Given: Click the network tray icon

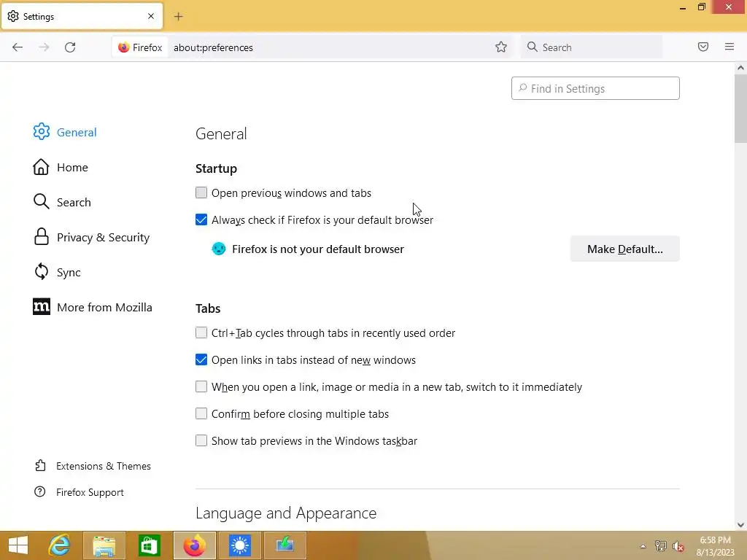Looking at the screenshot, I should point(661,546).
